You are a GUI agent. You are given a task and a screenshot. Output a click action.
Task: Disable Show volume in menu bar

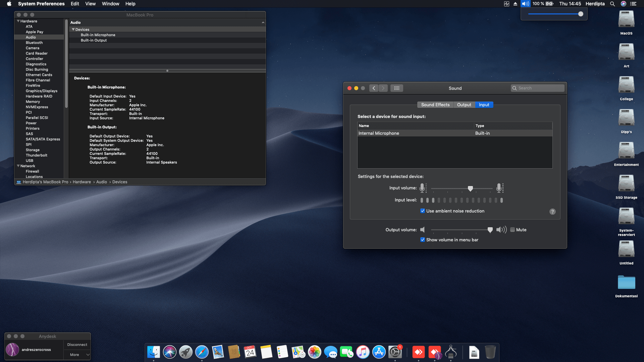point(423,240)
